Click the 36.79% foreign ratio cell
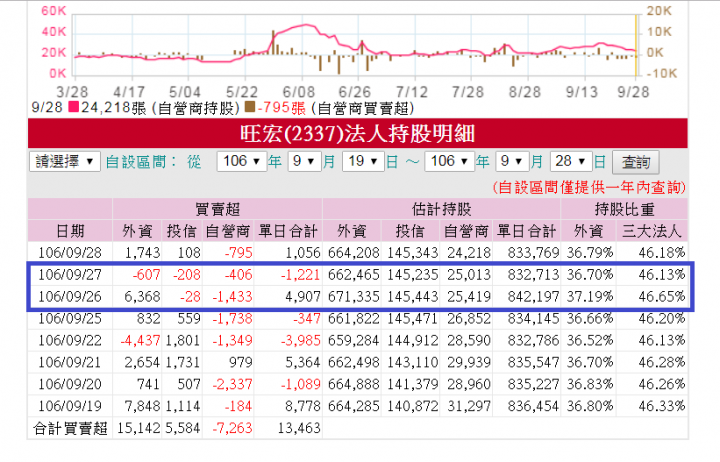Image resolution: width=720 pixels, height=462 pixels. click(590, 253)
